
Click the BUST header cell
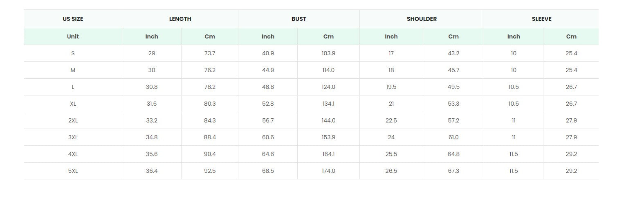click(298, 19)
